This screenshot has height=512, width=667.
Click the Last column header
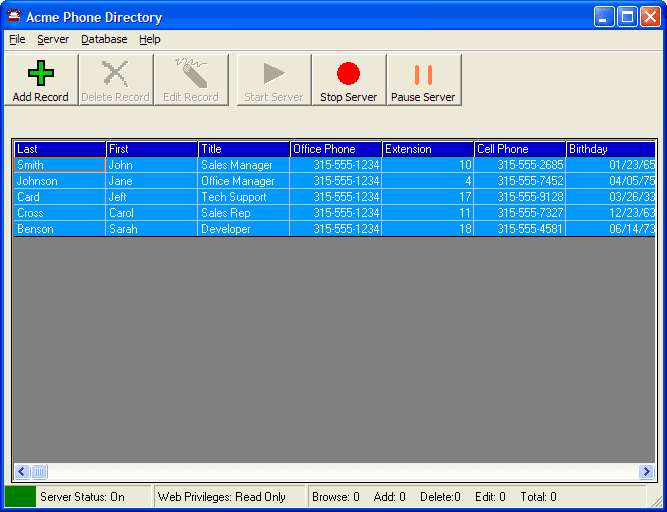pyautogui.click(x=60, y=149)
